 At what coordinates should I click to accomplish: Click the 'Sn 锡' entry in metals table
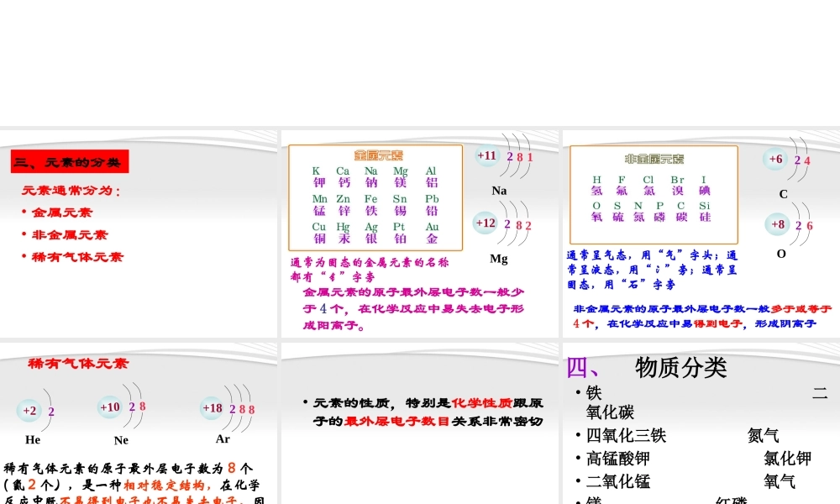(x=400, y=205)
